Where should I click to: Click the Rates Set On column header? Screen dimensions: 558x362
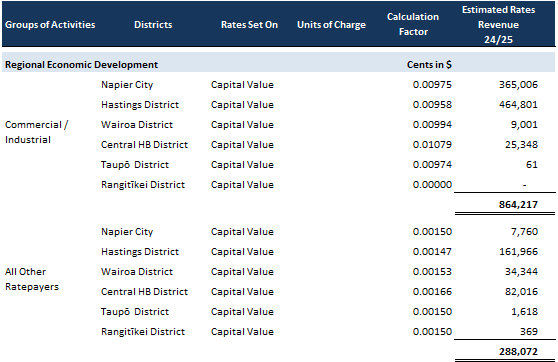click(249, 25)
